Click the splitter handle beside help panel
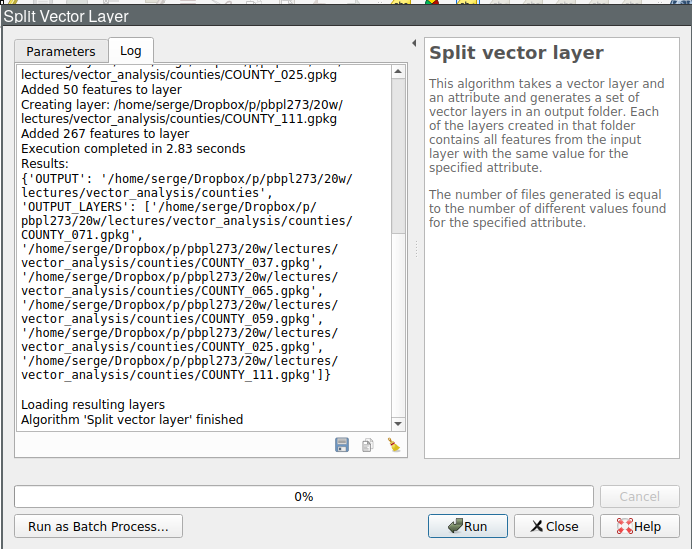The image size is (692, 549). click(414, 249)
